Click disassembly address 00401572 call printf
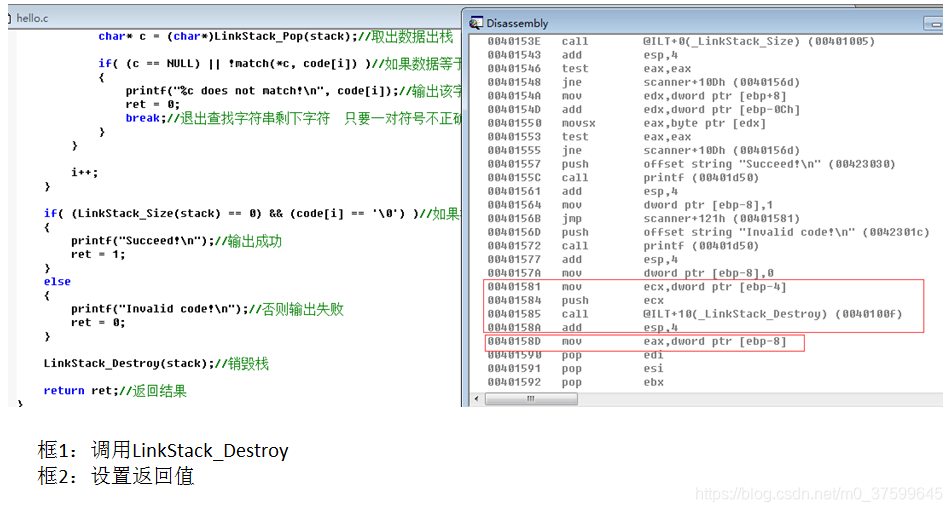The image size is (952, 512). click(x=623, y=246)
